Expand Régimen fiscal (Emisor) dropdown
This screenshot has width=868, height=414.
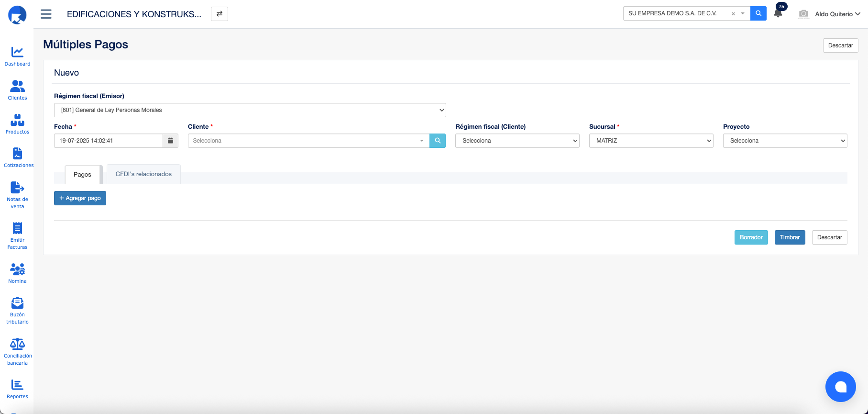[x=250, y=110]
